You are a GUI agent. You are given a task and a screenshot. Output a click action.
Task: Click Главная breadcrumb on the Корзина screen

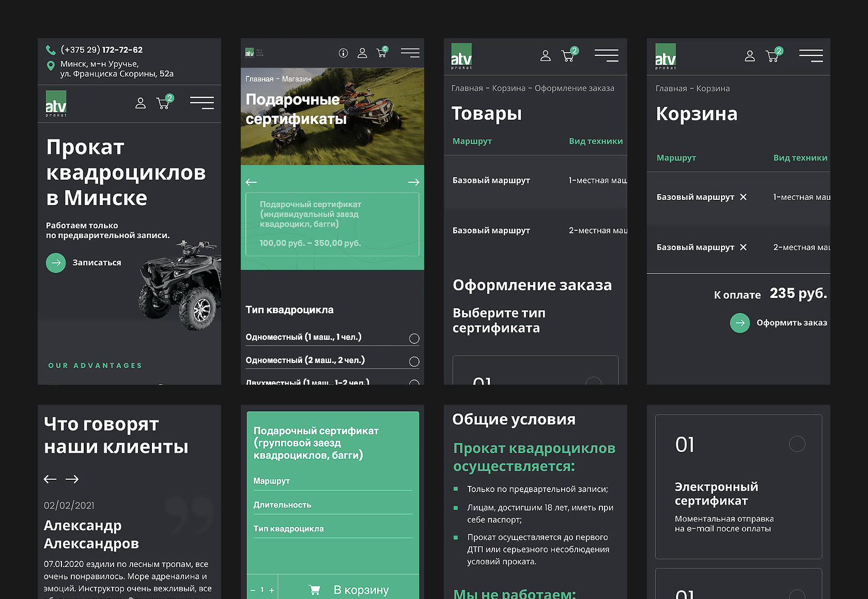[x=671, y=89]
